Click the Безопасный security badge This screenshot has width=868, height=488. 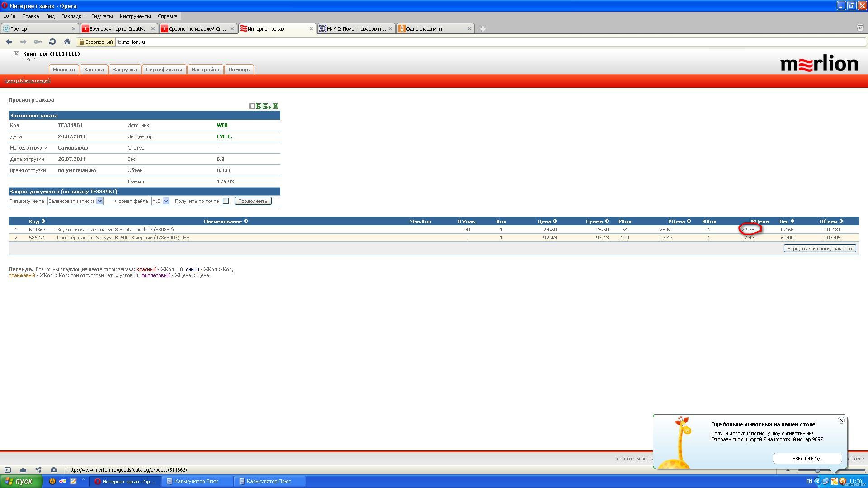[x=95, y=42]
